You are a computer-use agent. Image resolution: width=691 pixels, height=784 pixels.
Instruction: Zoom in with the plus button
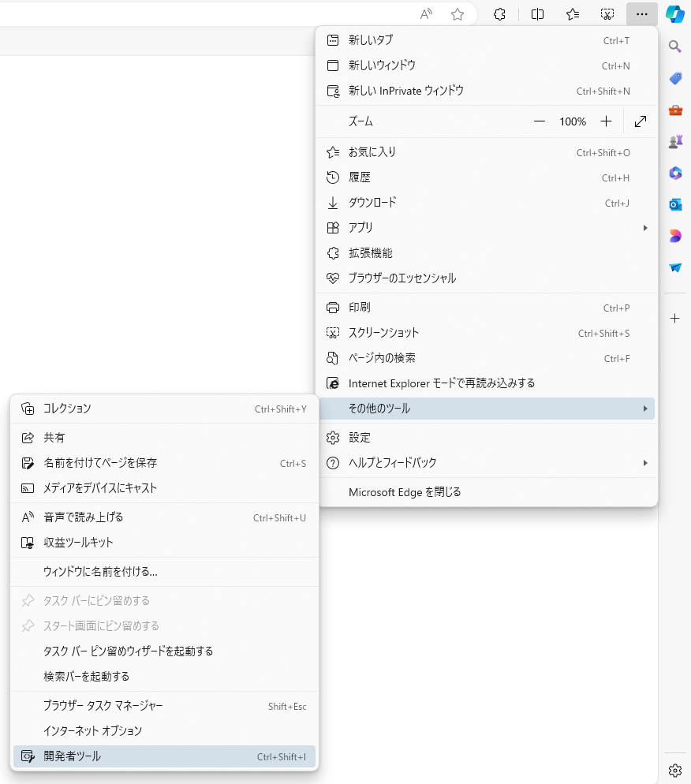click(x=606, y=121)
